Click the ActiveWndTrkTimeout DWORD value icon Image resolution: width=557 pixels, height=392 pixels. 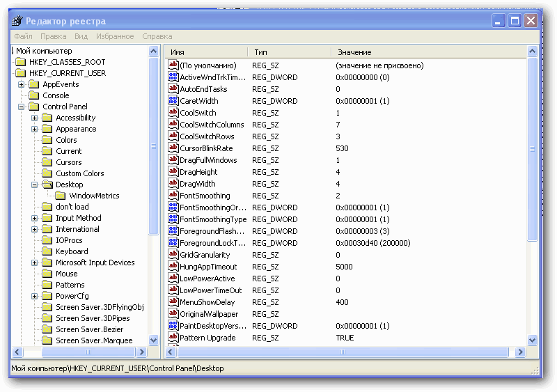tap(173, 77)
